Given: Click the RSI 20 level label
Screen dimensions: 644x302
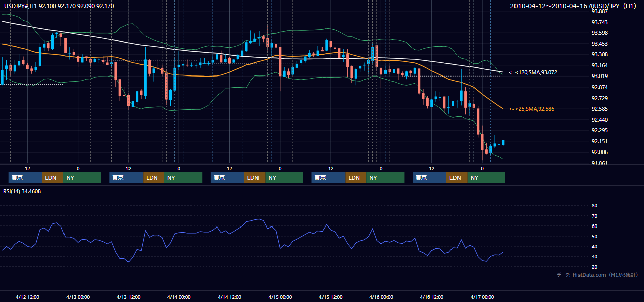Looking at the screenshot, I should pyautogui.click(x=594, y=267).
